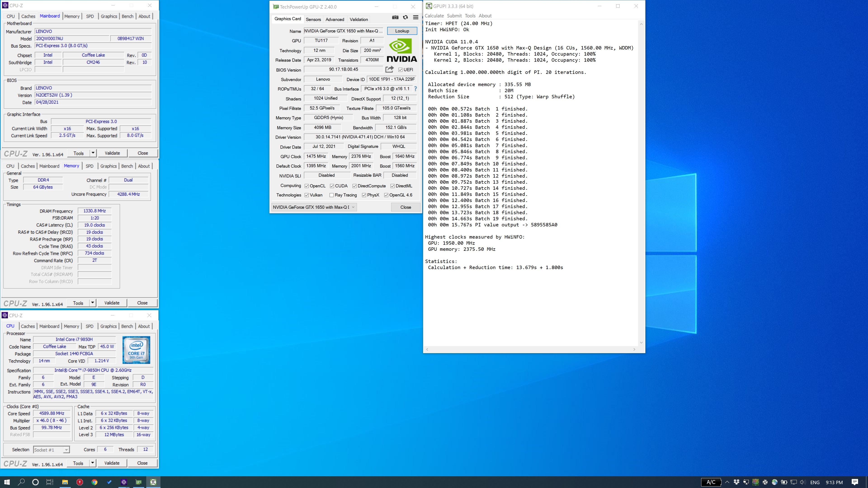Open the About menu in GPUPI
The height and width of the screenshot is (488, 868).
485,16
